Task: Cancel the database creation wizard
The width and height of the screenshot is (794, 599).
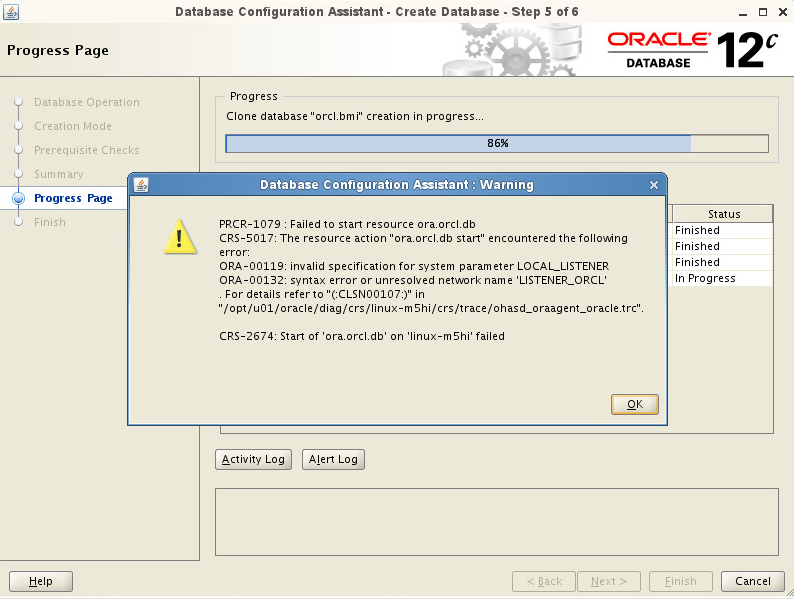Action: tap(752, 581)
